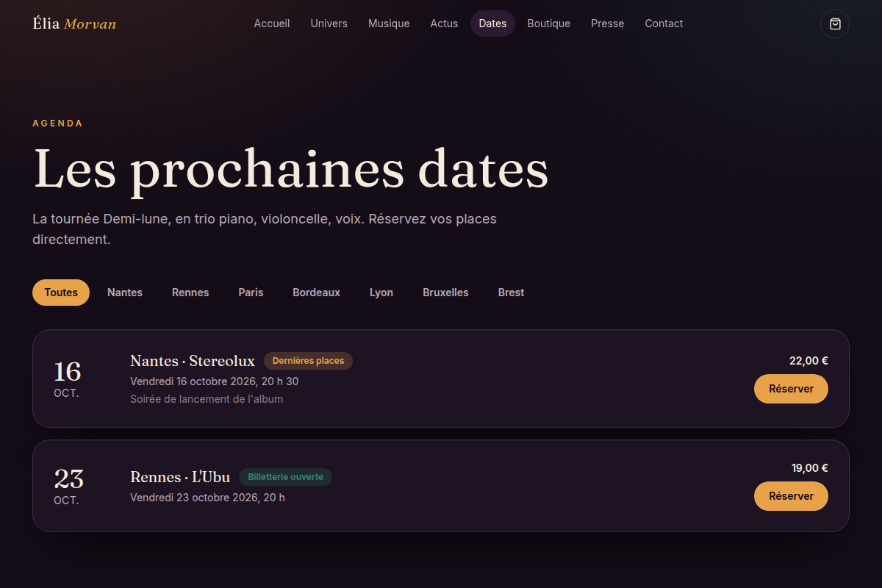882x588 pixels.
Task: Click Vendredi 23 octobre 2026 date text
Action: [207, 498]
